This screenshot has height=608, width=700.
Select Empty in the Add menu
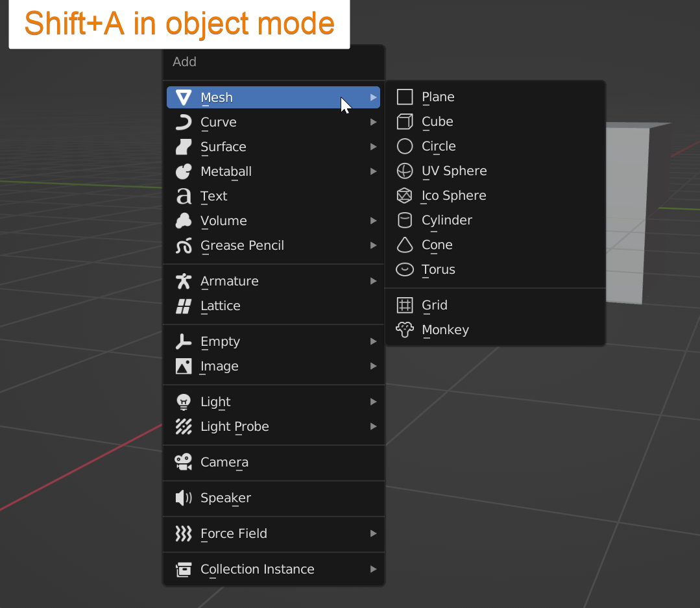(x=220, y=341)
